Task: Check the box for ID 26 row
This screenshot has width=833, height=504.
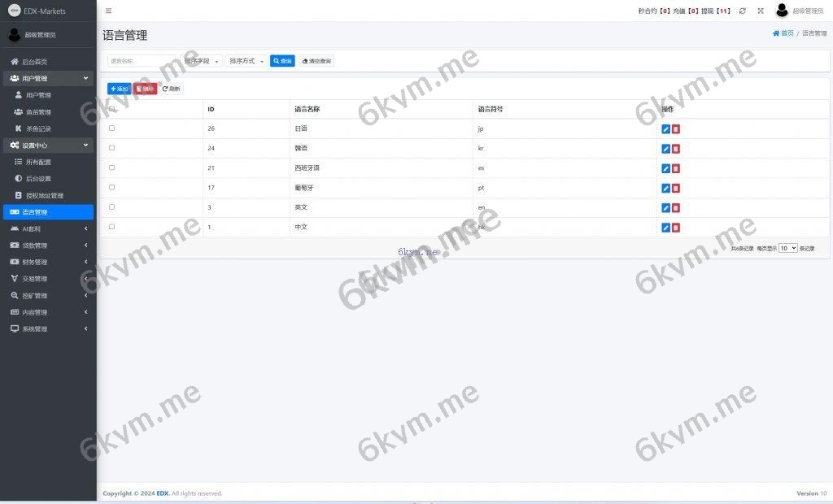Action: coord(111,128)
